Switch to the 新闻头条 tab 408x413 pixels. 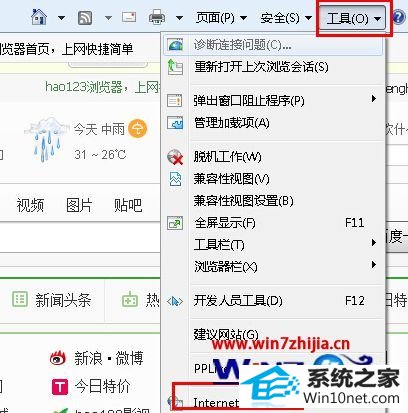pos(52,300)
